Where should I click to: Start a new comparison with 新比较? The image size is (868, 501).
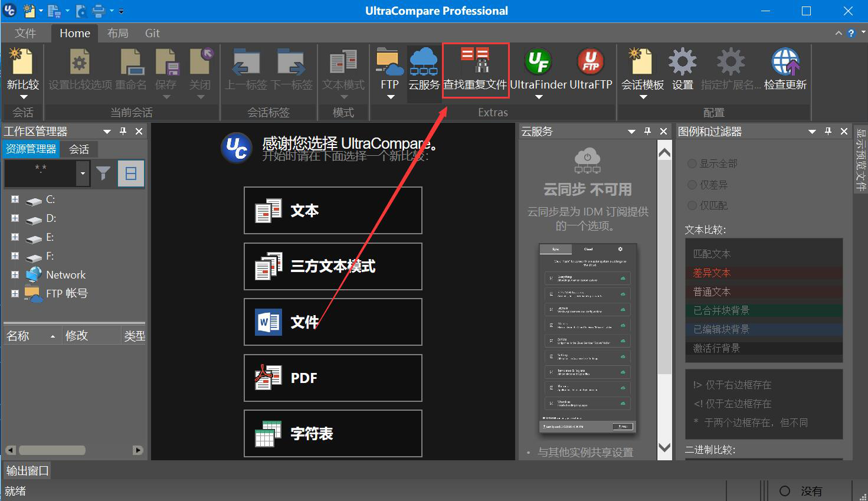point(23,72)
